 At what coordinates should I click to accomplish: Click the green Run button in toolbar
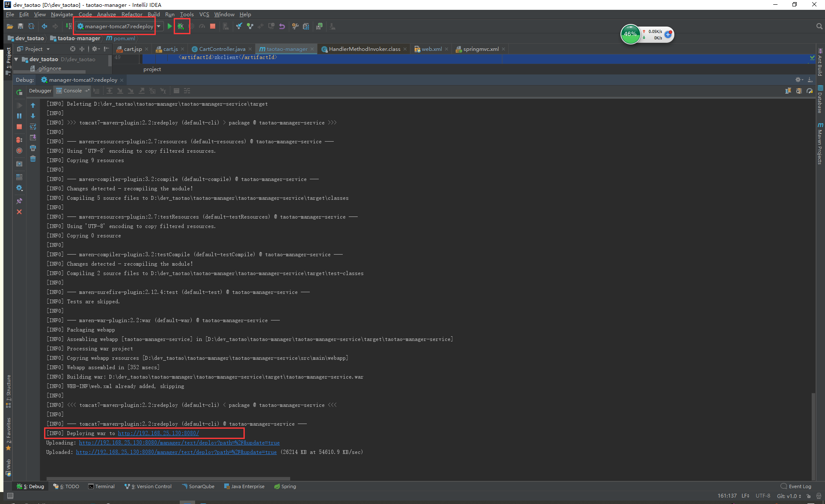coord(170,26)
